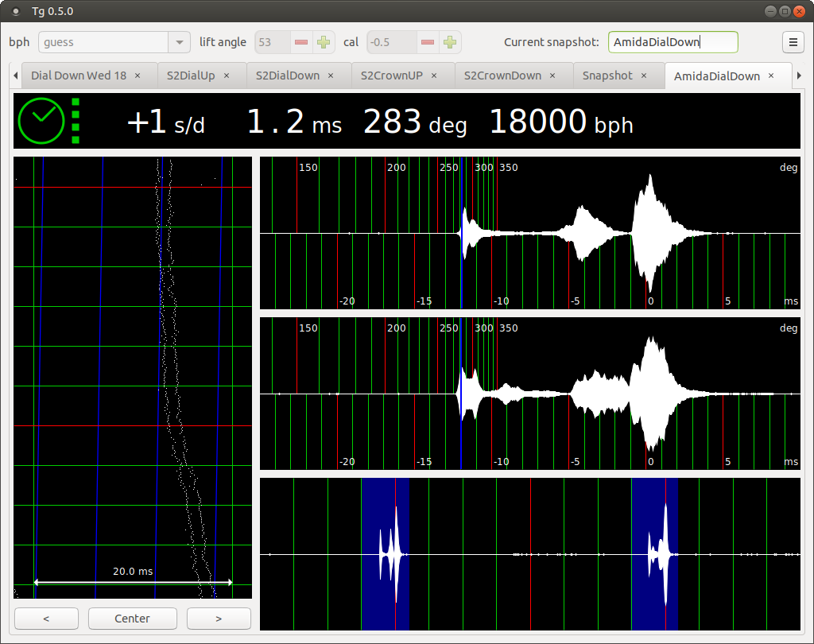Viewport: 814px width, 644px height.
Task: Shift the paper strip left
Action: coord(46,619)
